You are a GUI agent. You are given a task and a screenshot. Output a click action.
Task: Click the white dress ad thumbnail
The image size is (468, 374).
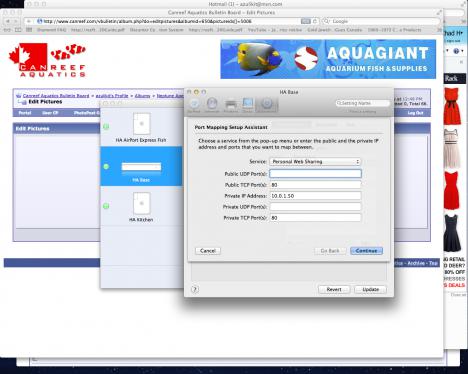tap(452, 148)
